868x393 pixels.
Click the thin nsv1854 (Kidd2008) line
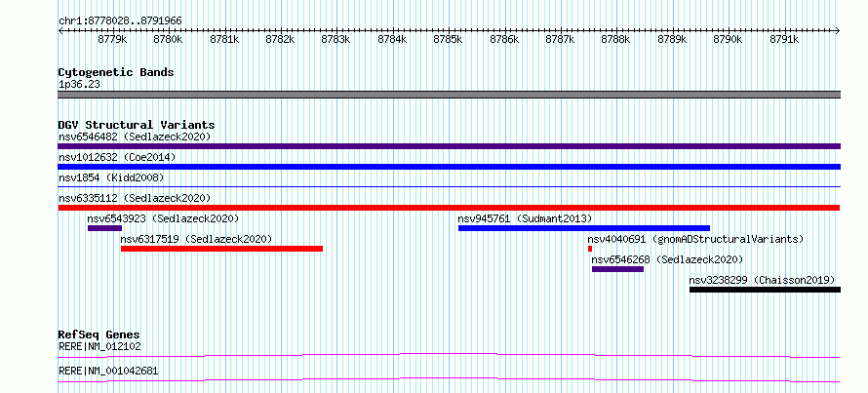(x=449, y=187)
